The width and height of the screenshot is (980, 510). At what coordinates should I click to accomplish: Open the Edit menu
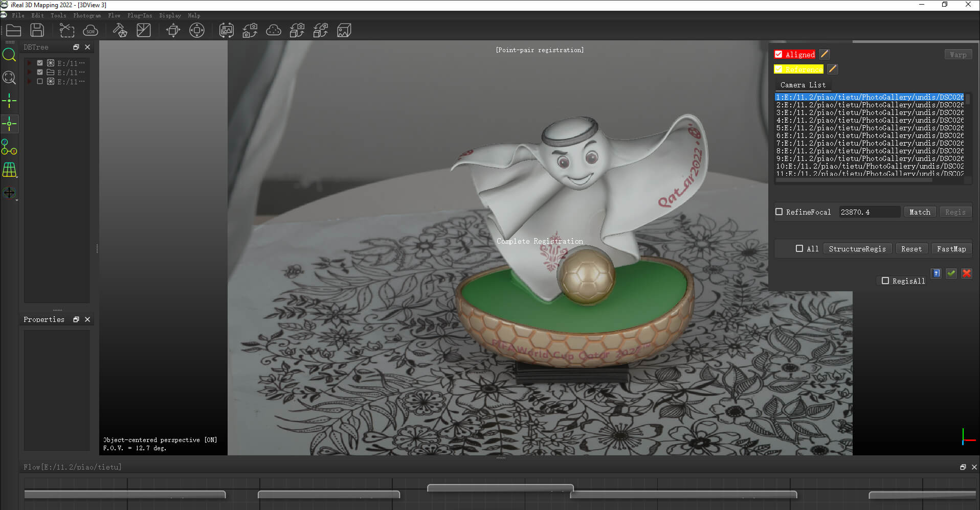pyautogui.click(x=38, y=15)
